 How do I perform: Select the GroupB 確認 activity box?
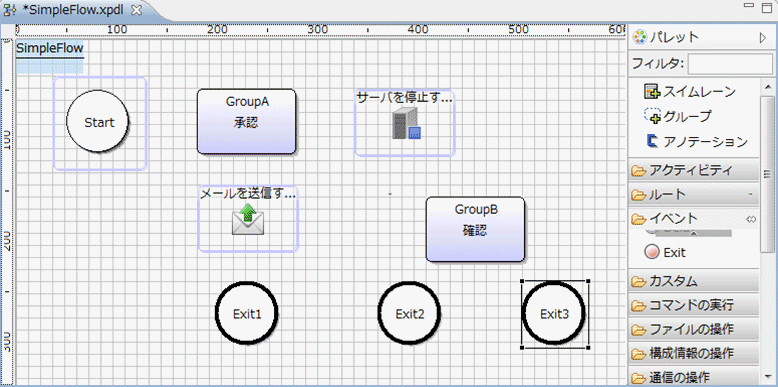point(475,229)
